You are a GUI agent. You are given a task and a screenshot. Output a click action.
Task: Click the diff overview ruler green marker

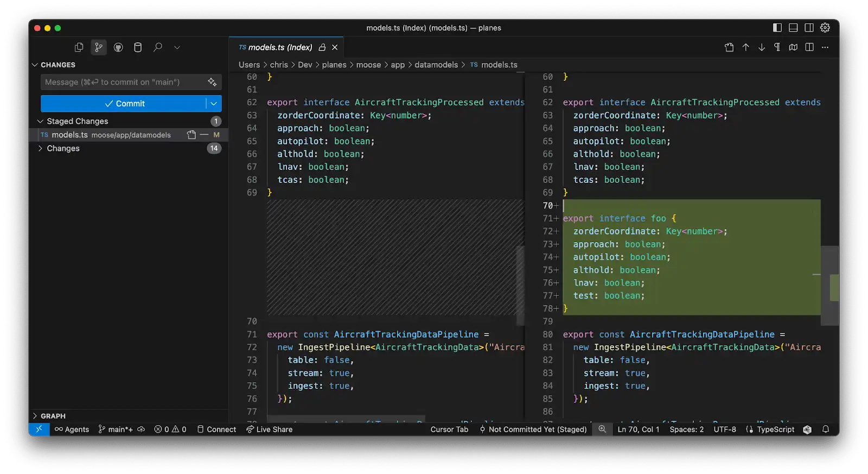tap(834, 288)
